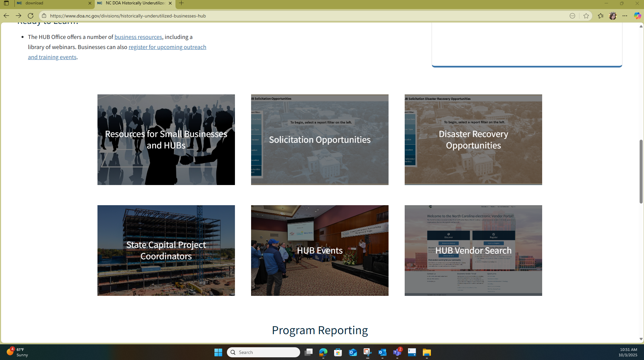
Task: Open the Copilot sidebar icon
Action: 637,16
